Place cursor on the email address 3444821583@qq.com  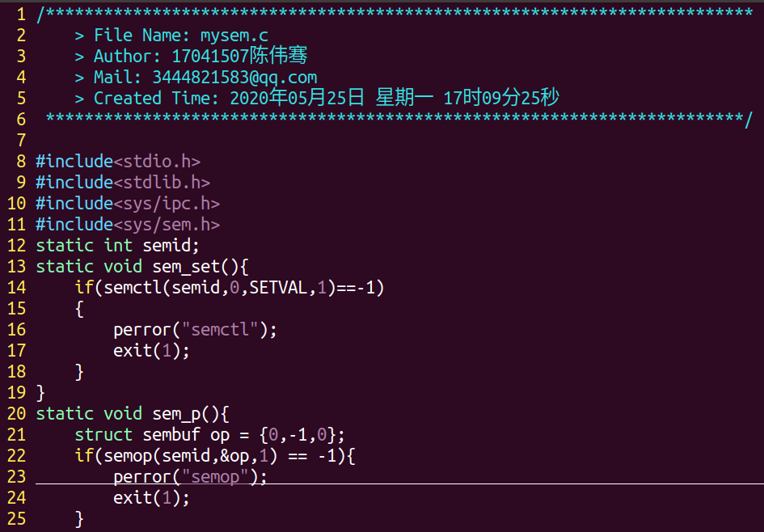(x=234, y=78)
